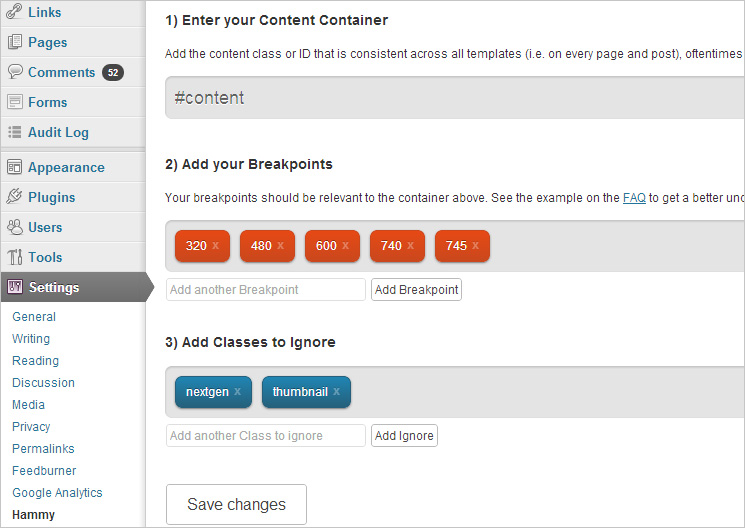Click the Pages icon in sidebar
Viewport: 745px width, 528px height.
15,42
